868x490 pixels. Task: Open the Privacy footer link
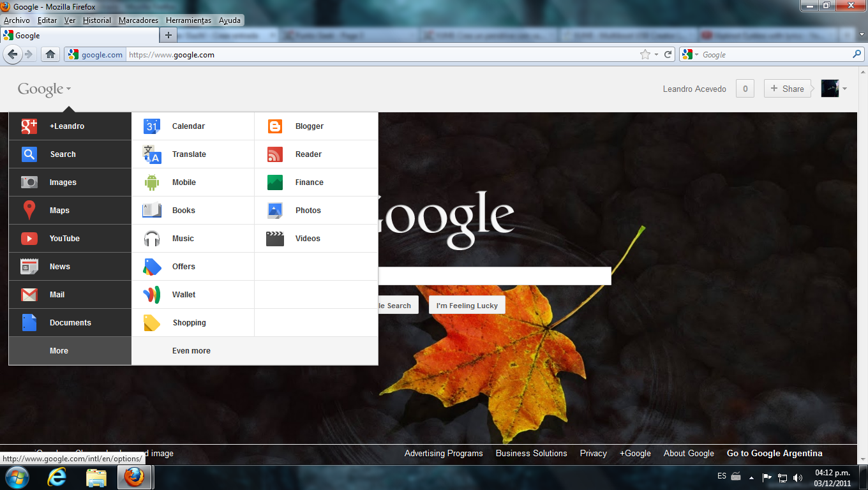tap(594, 454)
